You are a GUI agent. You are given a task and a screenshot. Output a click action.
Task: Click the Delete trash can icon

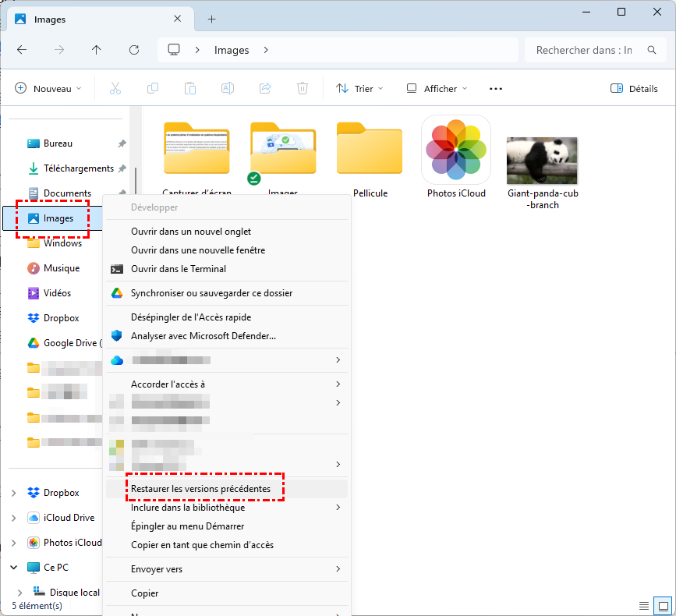pyautogui.click(x=303, y=89)
